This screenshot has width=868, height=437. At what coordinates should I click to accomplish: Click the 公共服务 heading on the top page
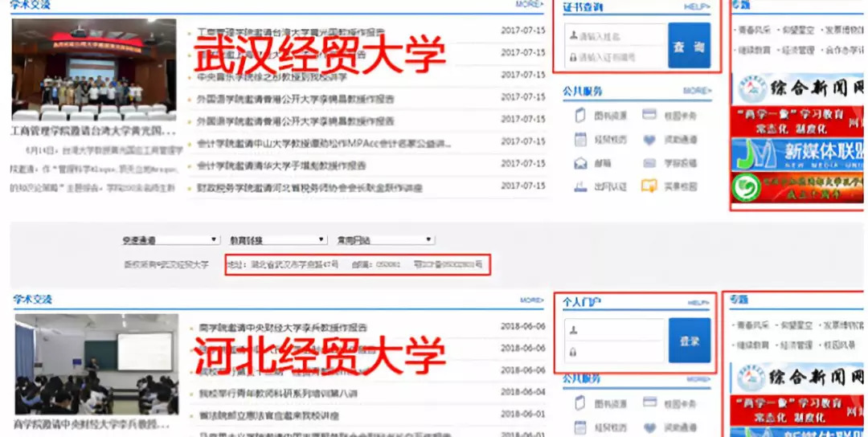pos(583,92)
